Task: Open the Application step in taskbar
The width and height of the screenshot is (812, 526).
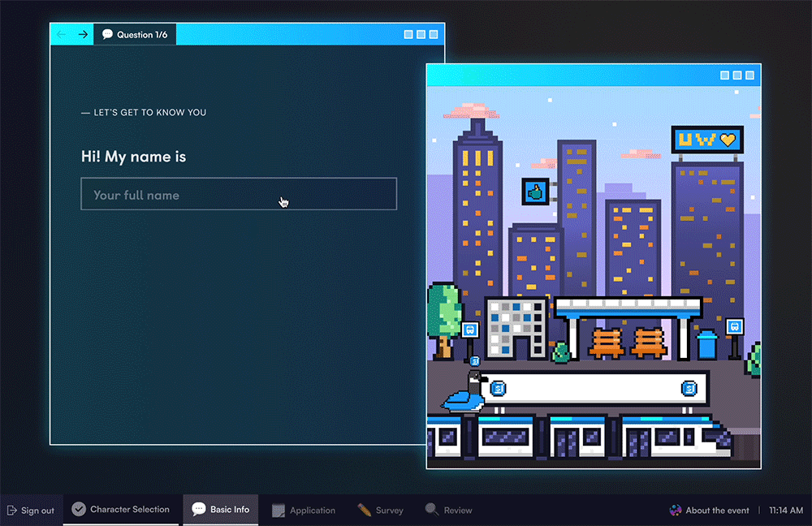Action: click(304, 510)
